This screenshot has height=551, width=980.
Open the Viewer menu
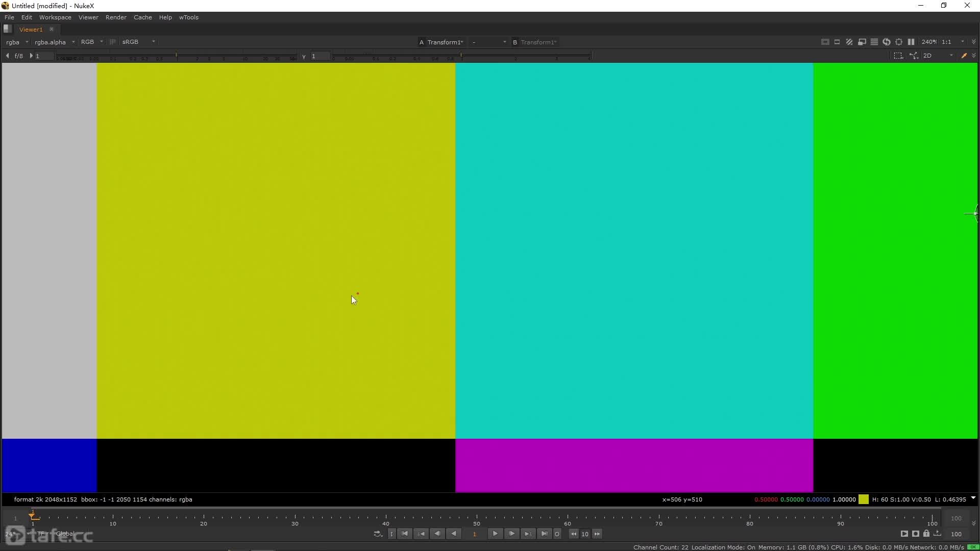pos(88,17)
